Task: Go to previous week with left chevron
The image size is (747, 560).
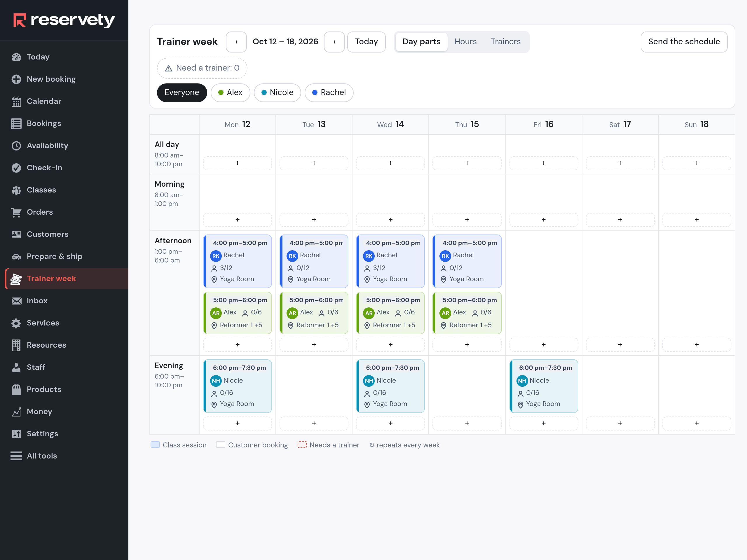Action: 236,42
